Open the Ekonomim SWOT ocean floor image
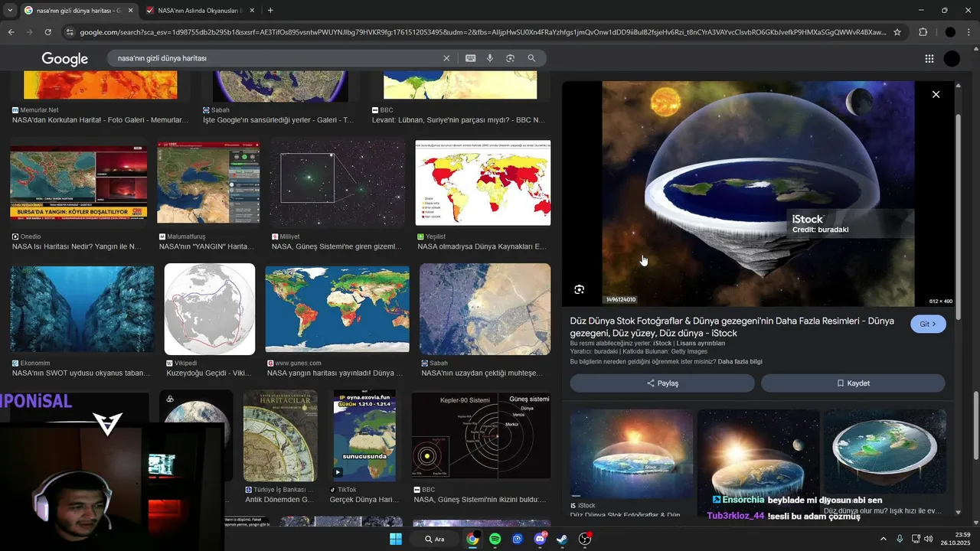Viewport: 980px width, 551px height. pos(82,309)
